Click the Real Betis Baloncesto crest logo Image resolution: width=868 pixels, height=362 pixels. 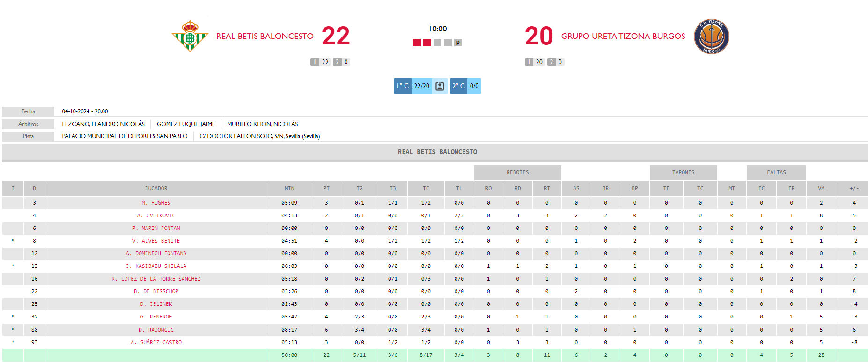point(190,36)
